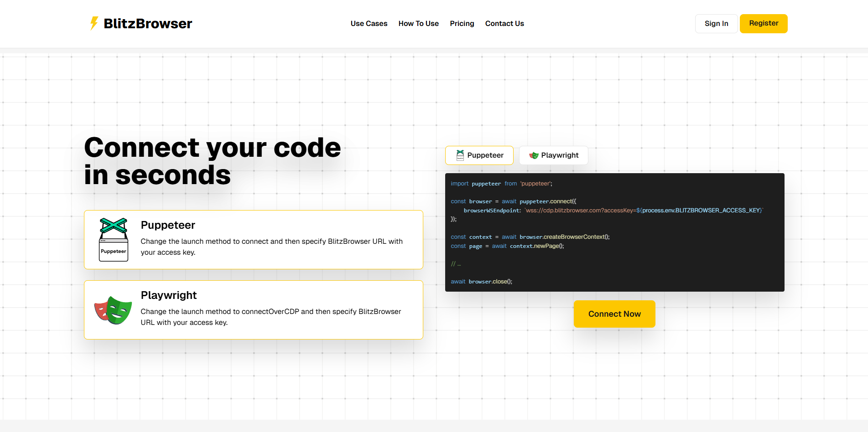Screen dimensions: 868x432
Task: Click the Connect Now button
Action: pos(614,314)
